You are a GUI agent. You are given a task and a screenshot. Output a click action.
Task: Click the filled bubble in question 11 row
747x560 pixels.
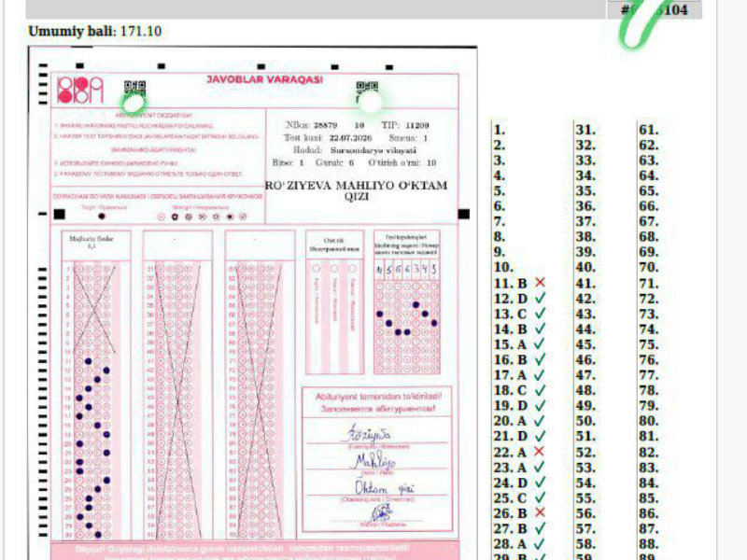pos(88,361)
